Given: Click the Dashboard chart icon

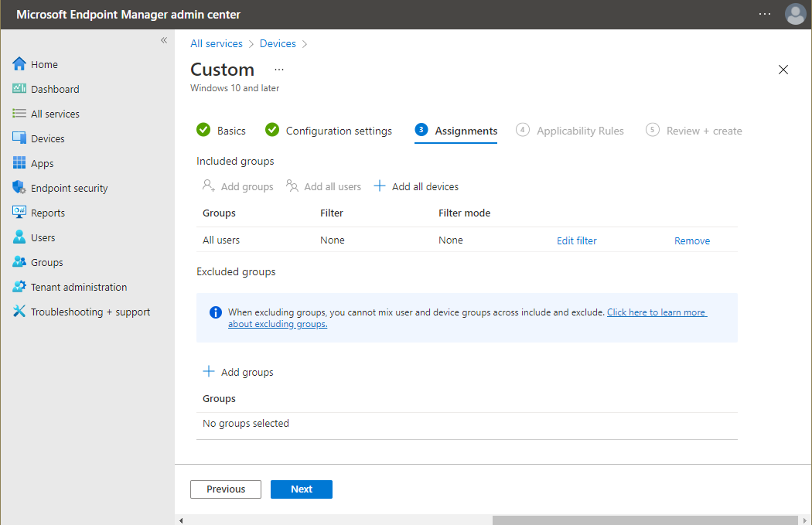Looking at the screenshot, I should click(x=19, y=89).
